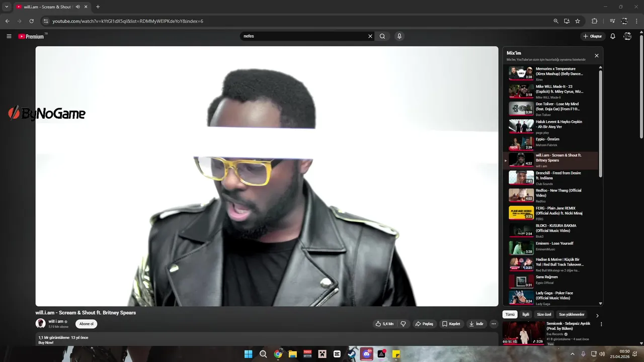Open the will i am channel name link
The image size is (644, 362).
pyautogui.click(x=56, y=321)
